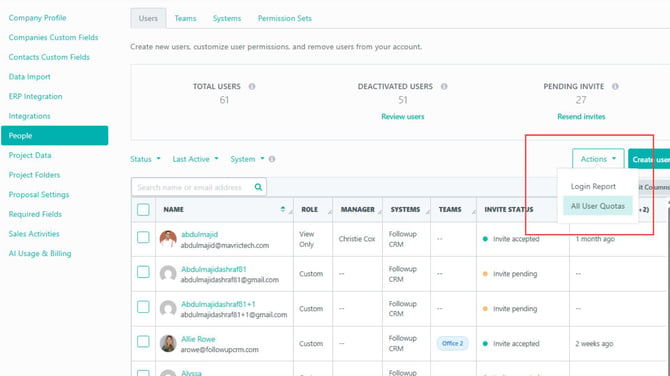Click info icon beside System filter
The image size is (670, 376).
tap(272, 159)
